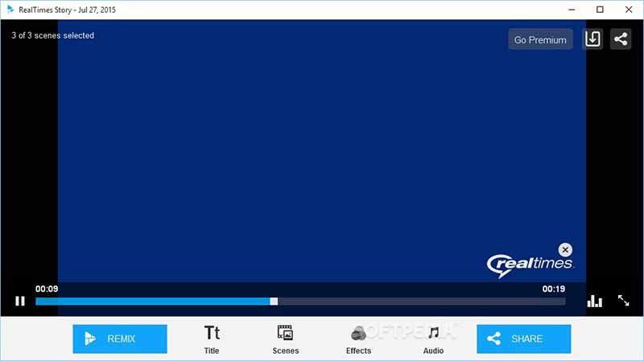Screen dimensions: 644x361
Task: Click the REMIX button
Action: point(120,338)
